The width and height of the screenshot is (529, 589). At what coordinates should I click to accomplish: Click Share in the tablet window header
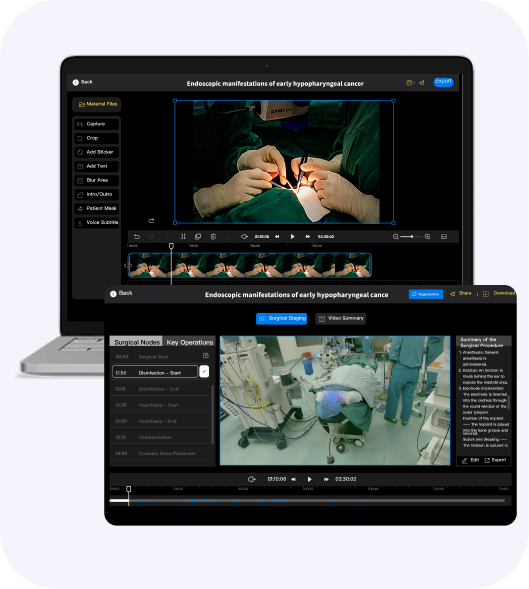tap(461, 293)
